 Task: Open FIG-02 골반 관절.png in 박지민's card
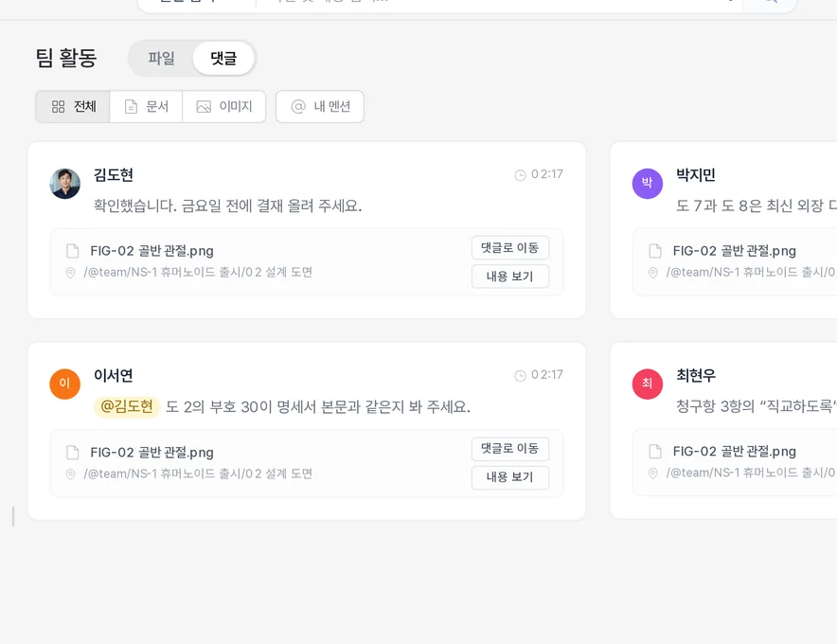pyautogui.click(x=735, y=250)
